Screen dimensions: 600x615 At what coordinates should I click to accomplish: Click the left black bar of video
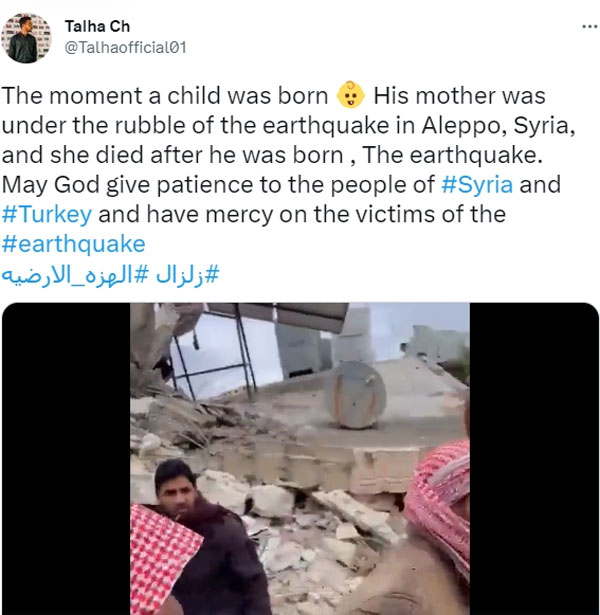66,459
